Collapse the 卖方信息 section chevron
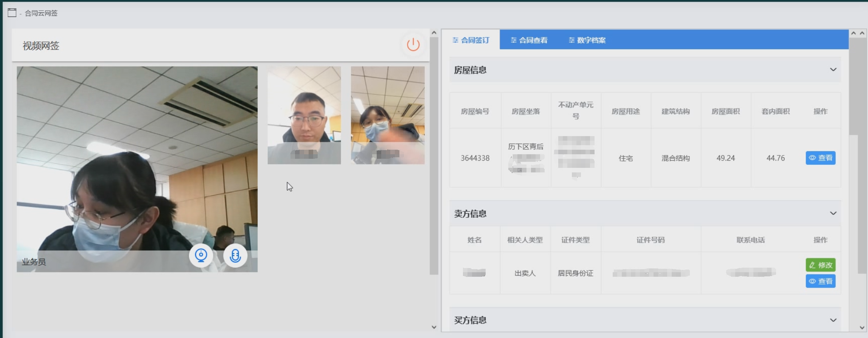 (833, 213)
